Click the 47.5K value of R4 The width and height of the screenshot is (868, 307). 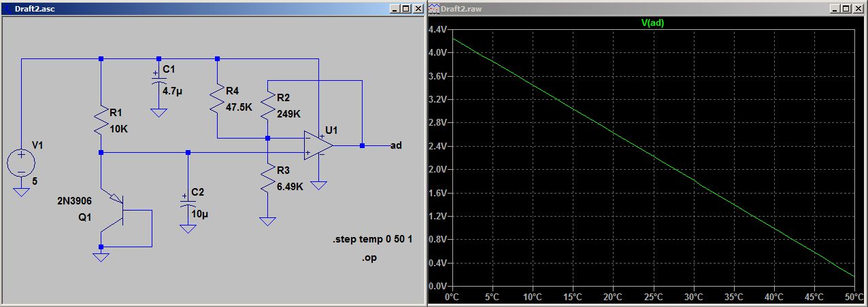coord(238,107)
